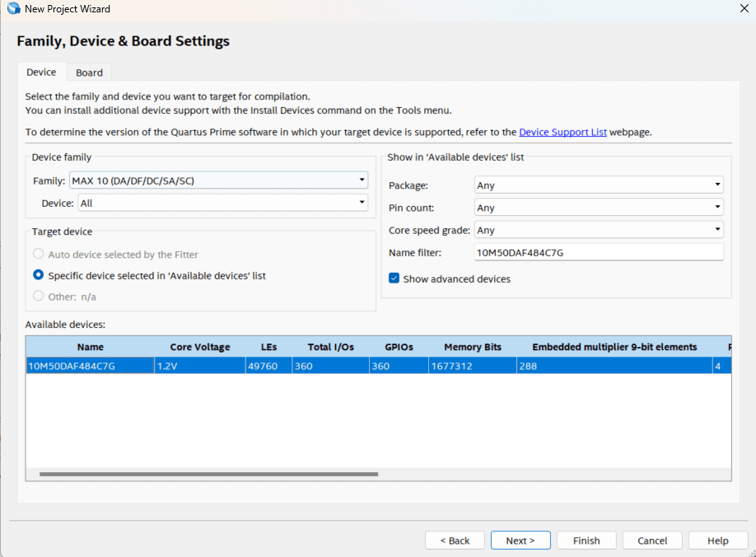756x557 pixels.
Task: Open Help for this wizard page
Action: click(x=718, y=541)
